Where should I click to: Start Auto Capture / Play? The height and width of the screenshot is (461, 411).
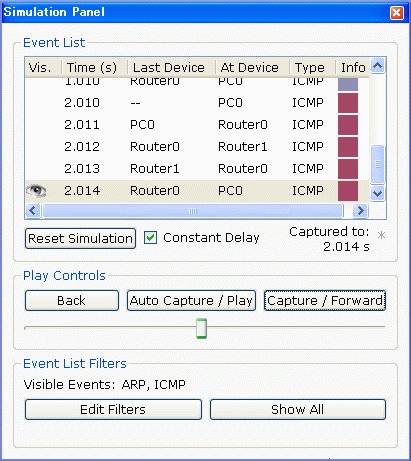pos(191,300)
